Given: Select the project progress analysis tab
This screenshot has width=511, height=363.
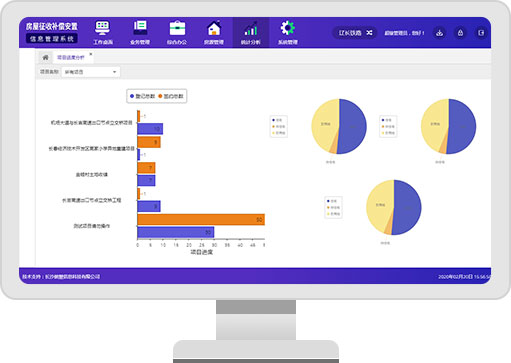Looking at the screenshot, I should coord(71,57).
